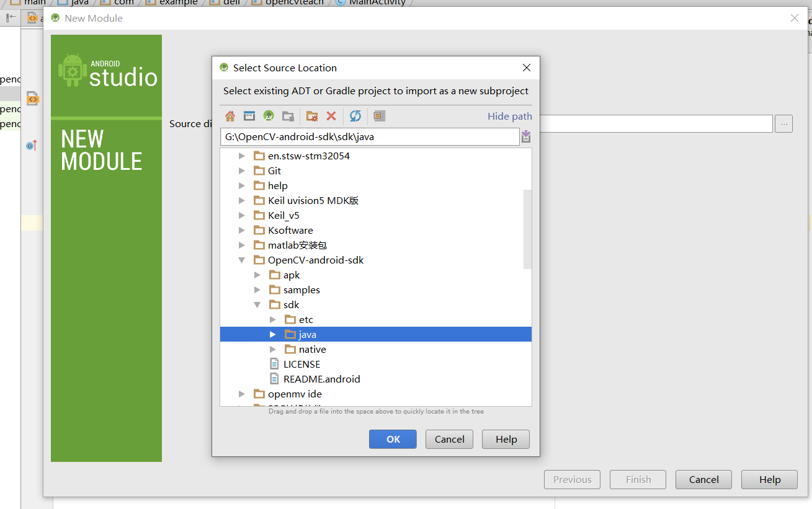Go to the module directory icon

click(x=288, y=116)
